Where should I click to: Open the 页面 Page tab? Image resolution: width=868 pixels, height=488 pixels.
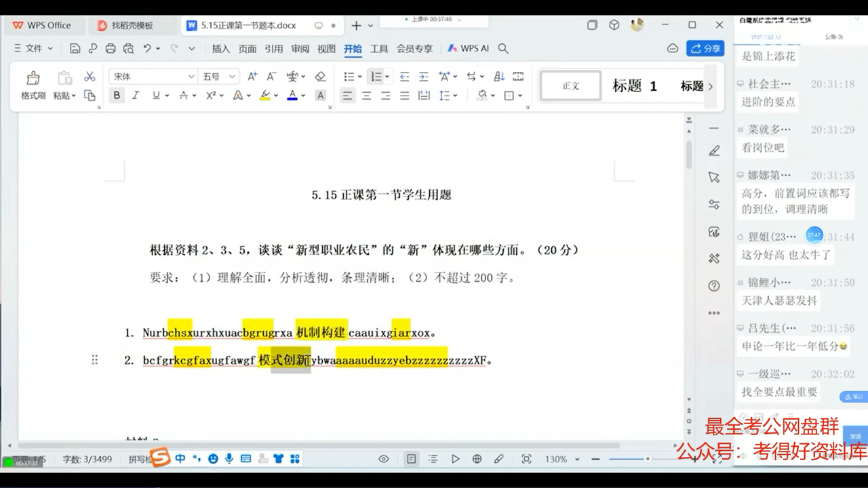click(248, 49)
